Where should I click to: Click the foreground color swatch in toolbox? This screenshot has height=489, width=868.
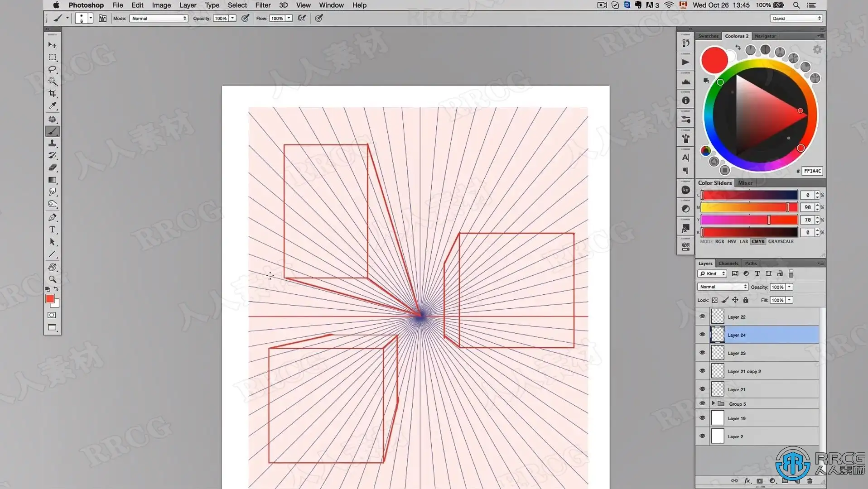pyautogui.click(x=50, y=298)
